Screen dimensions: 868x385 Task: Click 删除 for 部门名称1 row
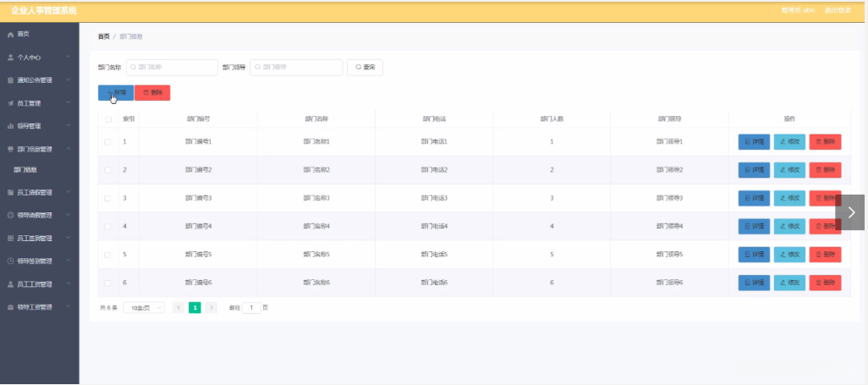click(x=826, y=142)
